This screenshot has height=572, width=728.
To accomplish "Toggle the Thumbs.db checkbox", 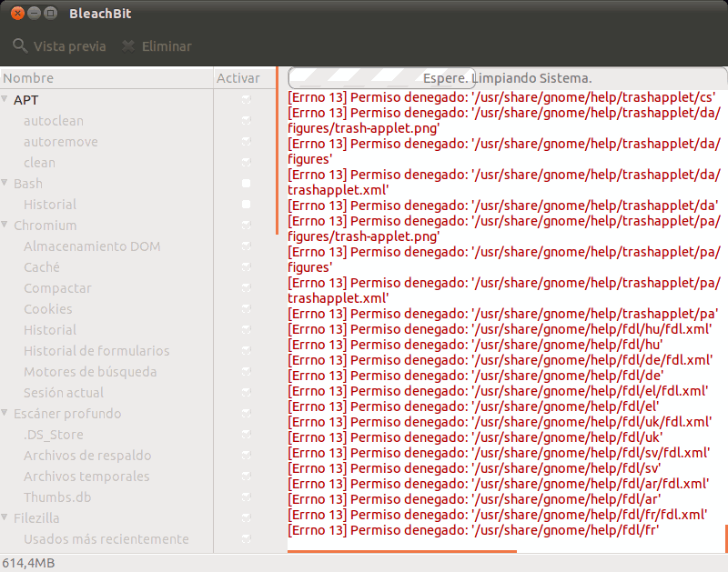I will click(x=246, y=497).
